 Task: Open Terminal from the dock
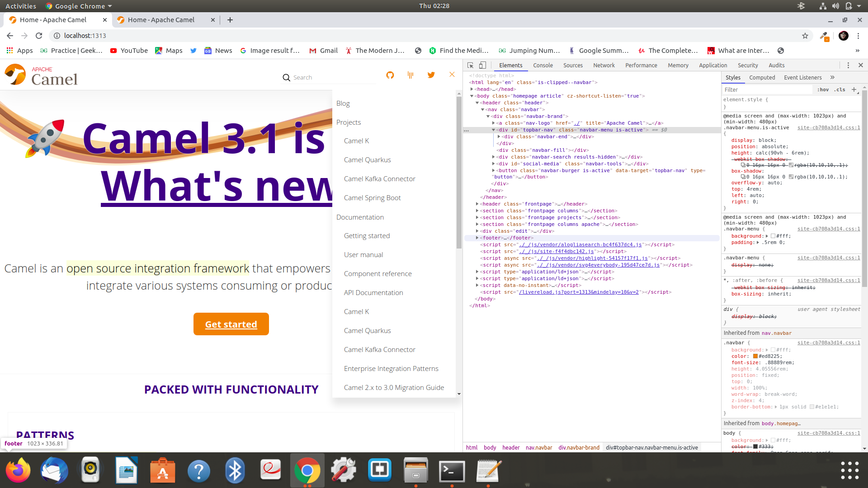tap(452, 470)
